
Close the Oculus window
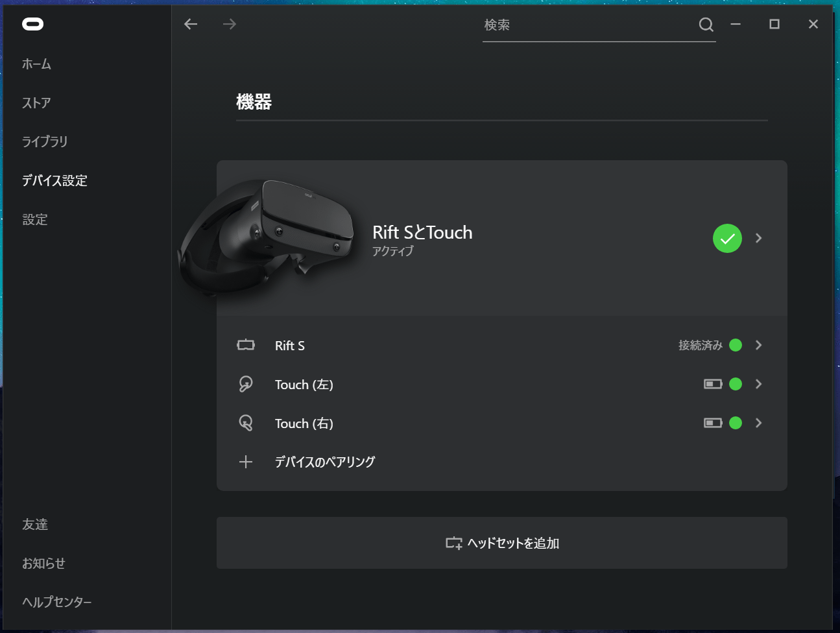coord(813,24)
